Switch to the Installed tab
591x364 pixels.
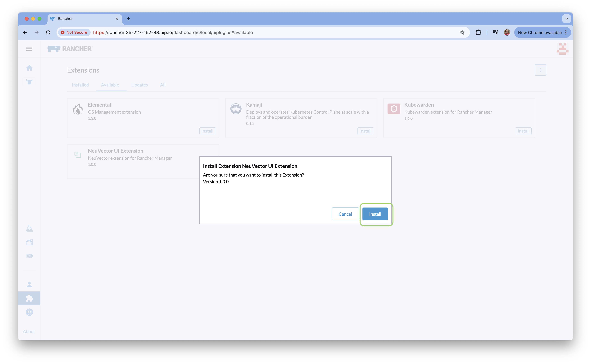80,85
